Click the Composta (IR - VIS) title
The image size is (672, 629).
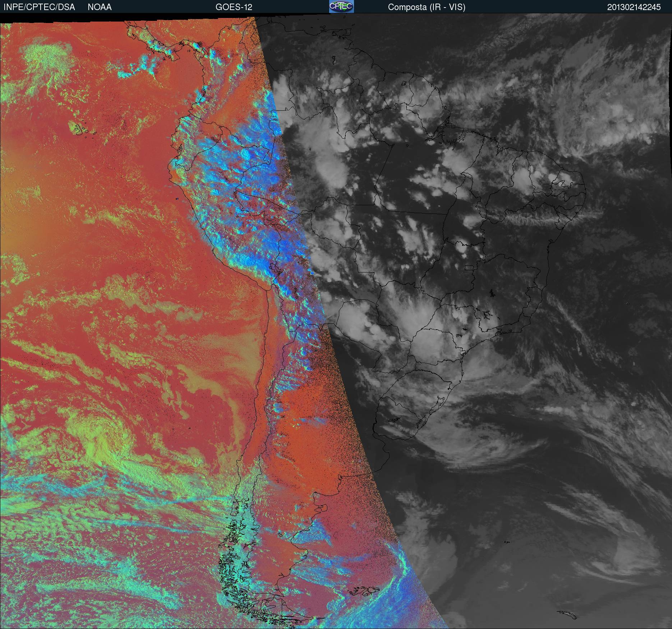(427, 7)
